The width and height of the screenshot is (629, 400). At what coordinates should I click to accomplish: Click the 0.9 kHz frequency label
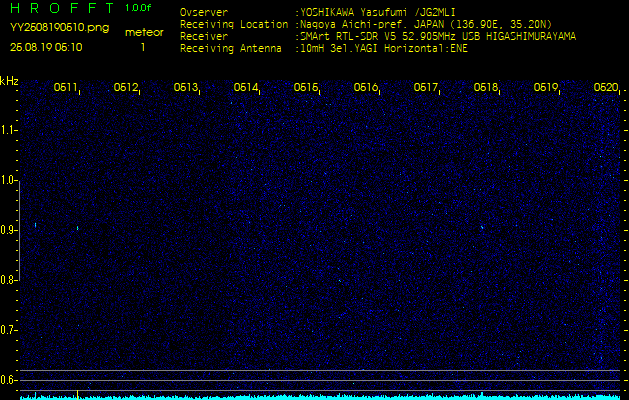pos(8,230)
